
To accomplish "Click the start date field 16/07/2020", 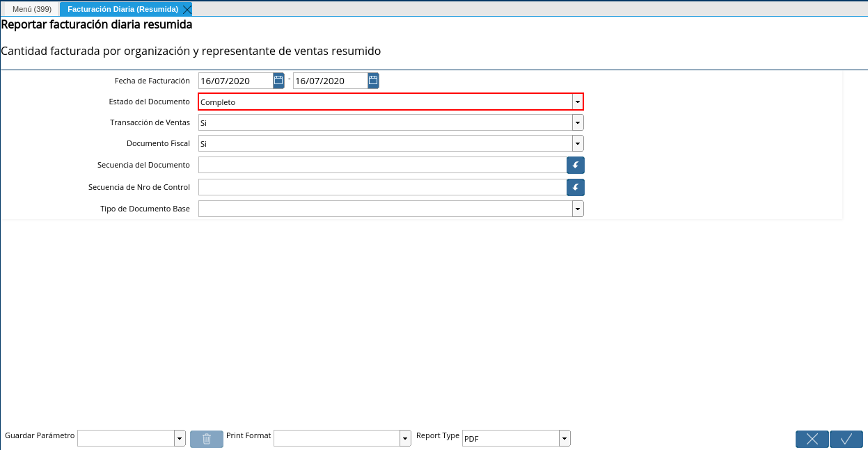I will click(235, 81).
